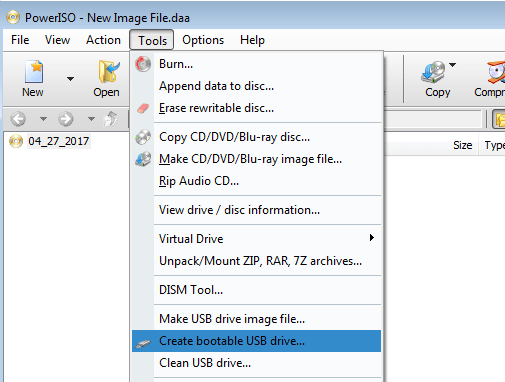Click the address path field
The image size is (505, 382).
(x=433, y=119)
